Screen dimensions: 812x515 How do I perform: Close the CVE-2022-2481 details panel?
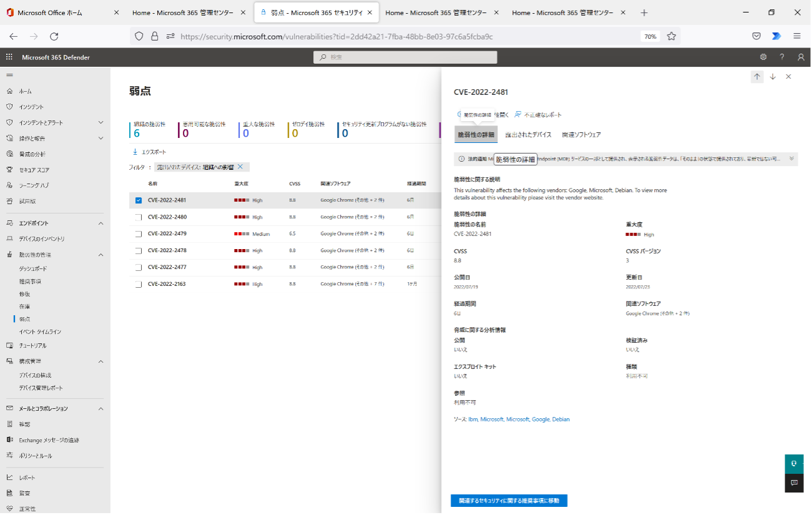pos(788,77)
